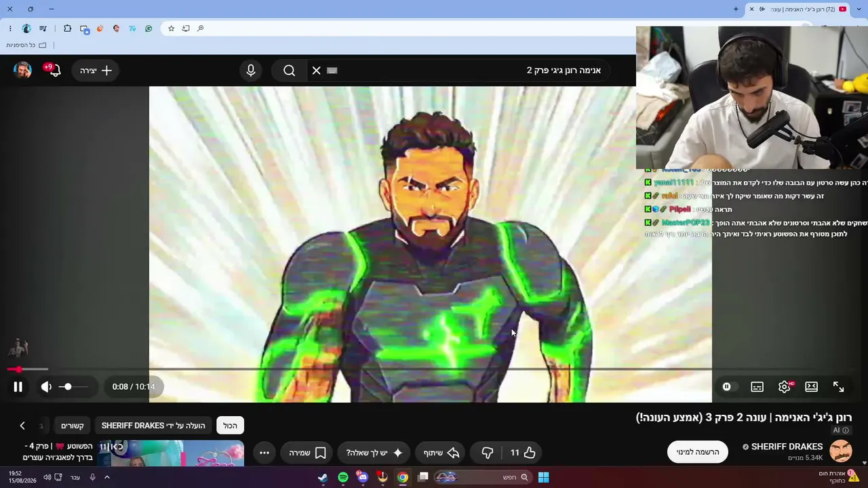This screenshot has height=488, width=868.
Task: Select the 'הועלה על ידי SHERIFF DRAKES' chip
Action: coord(153,426)
